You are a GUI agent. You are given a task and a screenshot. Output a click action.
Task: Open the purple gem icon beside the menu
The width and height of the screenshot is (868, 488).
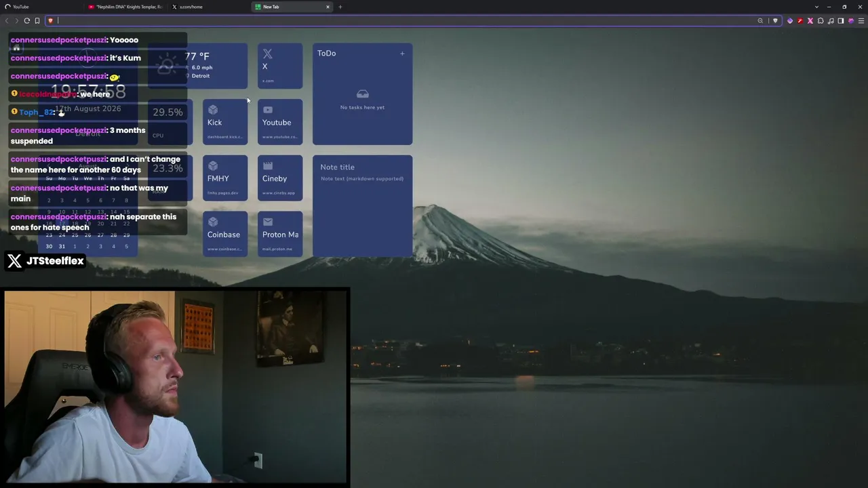click(x=851, y=21)
